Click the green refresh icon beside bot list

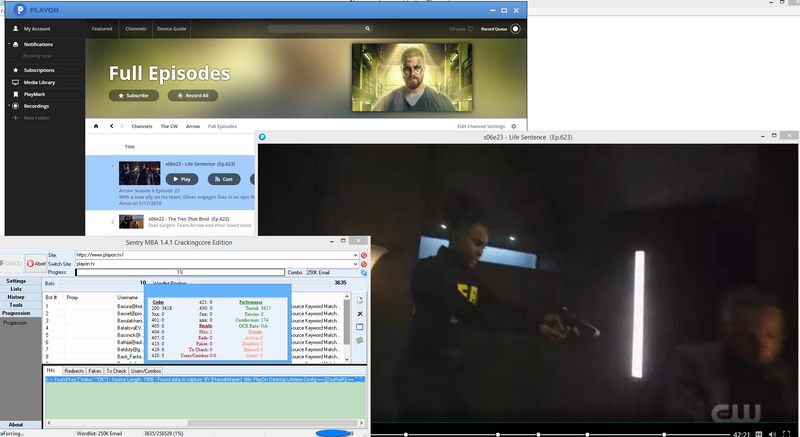point(360,340)
